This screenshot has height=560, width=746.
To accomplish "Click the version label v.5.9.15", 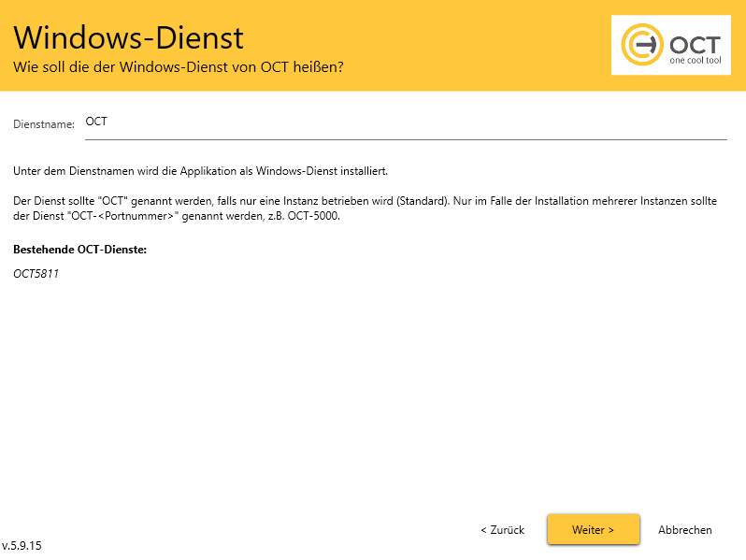I will (22, 545).
